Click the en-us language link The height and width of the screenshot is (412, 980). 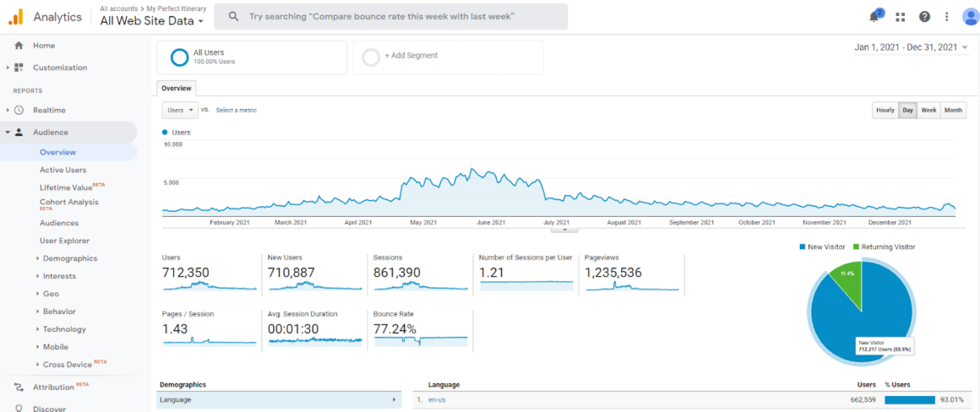point(437,400)
